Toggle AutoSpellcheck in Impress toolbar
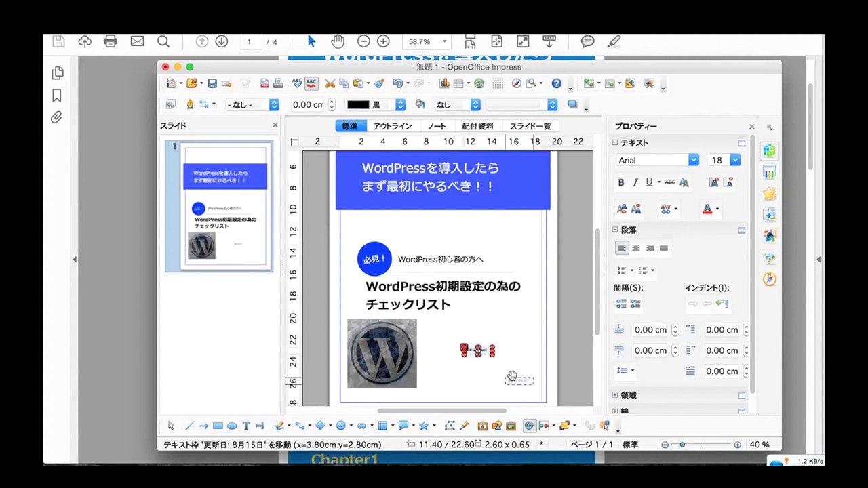Image resolution: width=868 pixels, height=488 pixels. [x=311, y=83]
